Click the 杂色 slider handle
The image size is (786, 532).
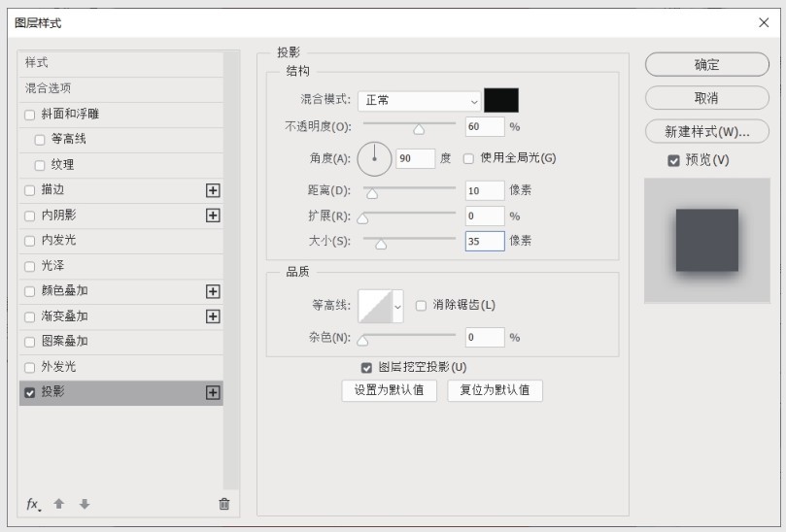(x=362, y=341)
